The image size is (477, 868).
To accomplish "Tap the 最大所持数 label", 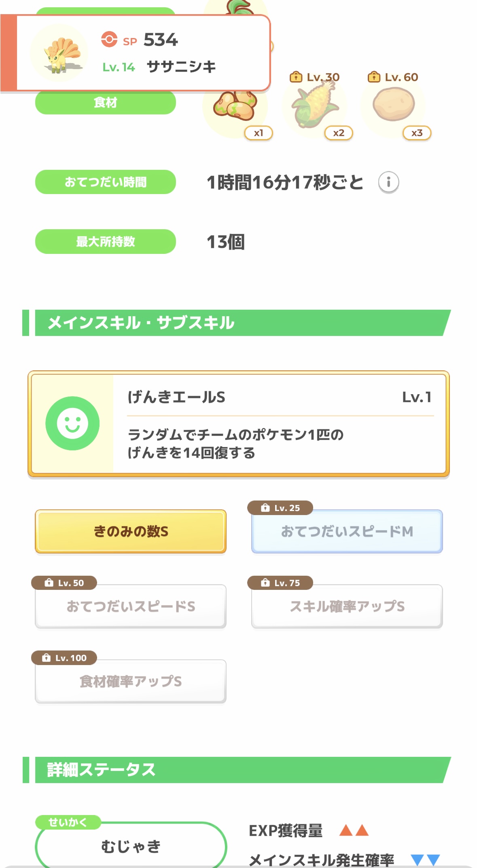I will click(105, 241).
